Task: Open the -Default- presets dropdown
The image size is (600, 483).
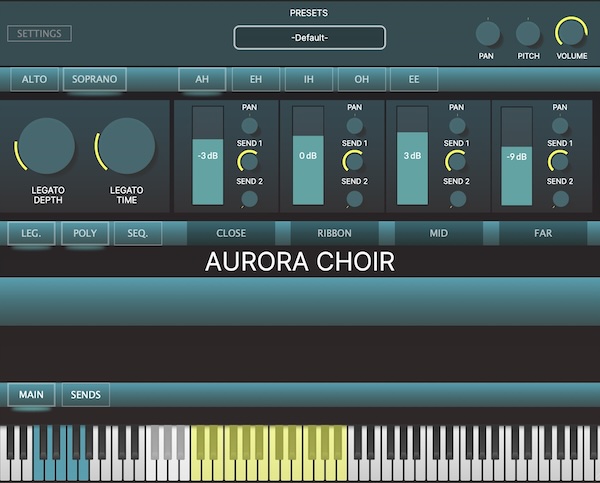Action: click(x=310, y=38)
